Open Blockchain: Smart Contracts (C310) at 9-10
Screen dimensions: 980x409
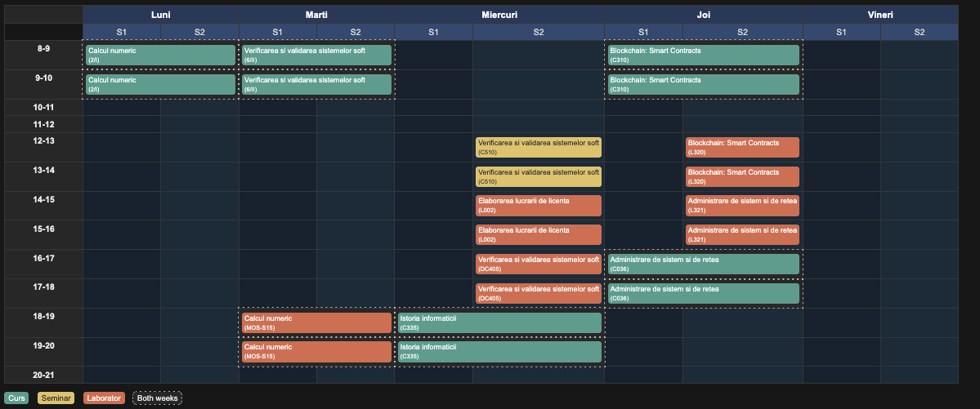703,84
